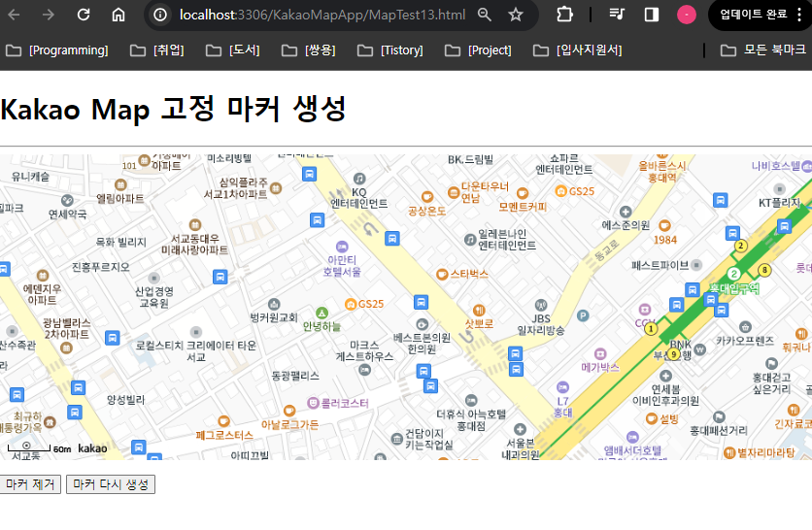Click the 아만티 호텔서울 hotel icon

coord(342,247)
